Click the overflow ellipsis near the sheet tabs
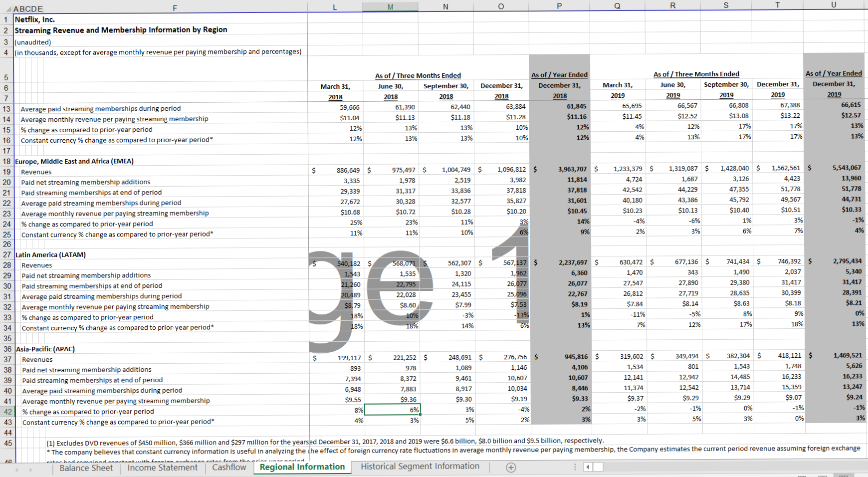Viewport: 868px width, 477px height. (575, 468)
